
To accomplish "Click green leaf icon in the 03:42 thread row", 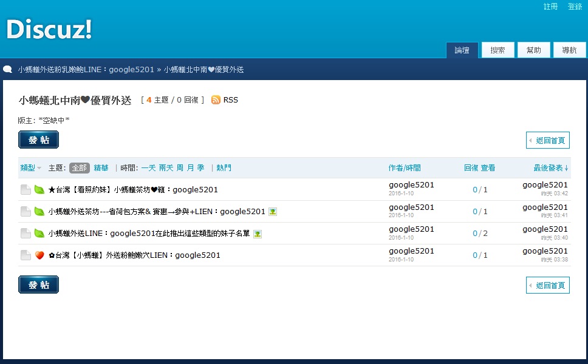I will click(x=39, y=189).
